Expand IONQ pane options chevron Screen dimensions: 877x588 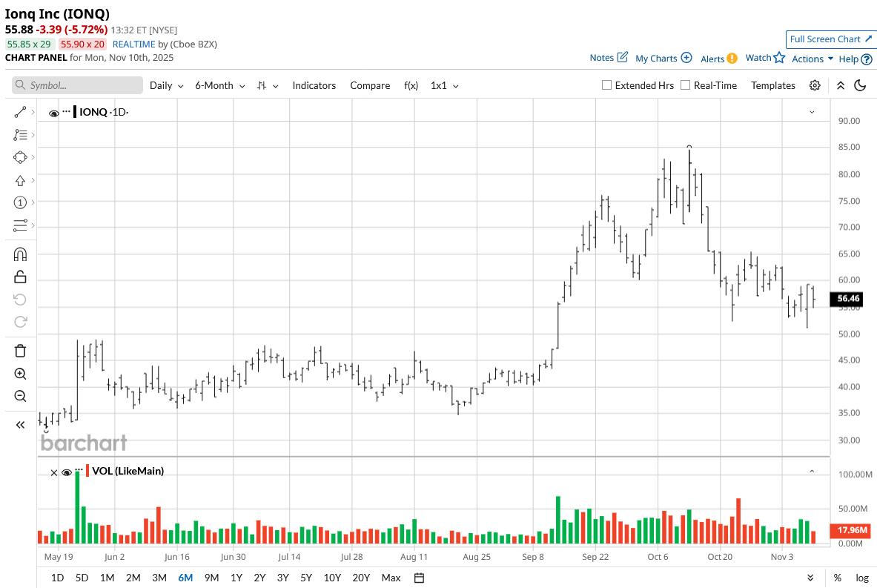(812, 112)
